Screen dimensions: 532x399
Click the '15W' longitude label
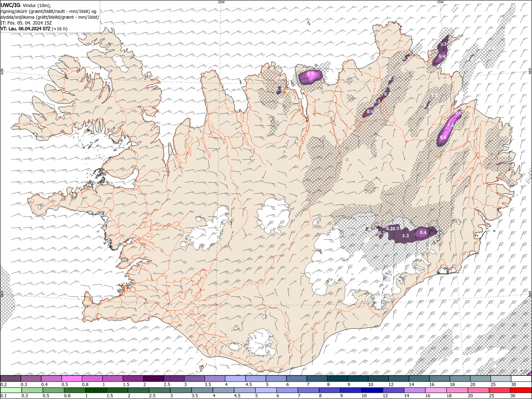(x=440, y=2)
